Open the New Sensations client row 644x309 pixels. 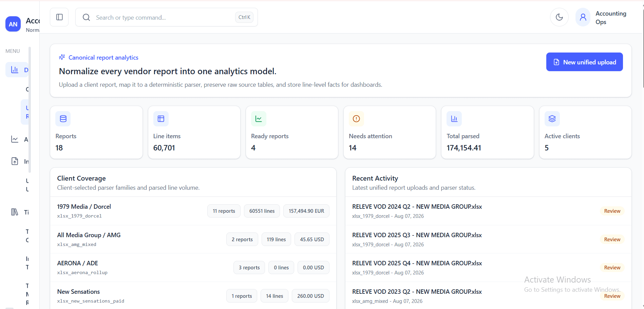[193, 296]
